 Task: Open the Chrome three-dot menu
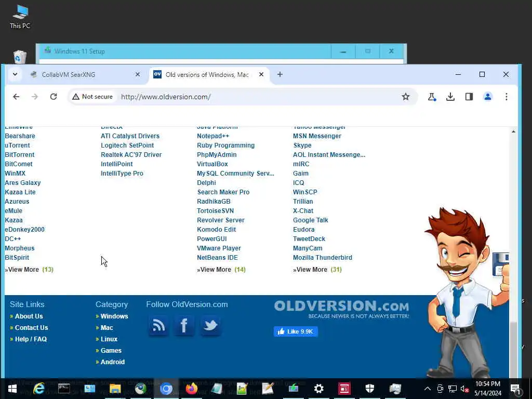click(x=506, y=97)
